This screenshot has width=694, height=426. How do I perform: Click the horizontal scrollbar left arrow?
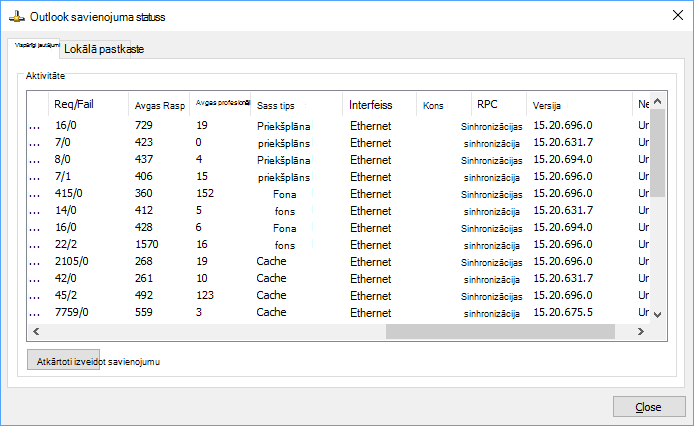coord(36,331)
